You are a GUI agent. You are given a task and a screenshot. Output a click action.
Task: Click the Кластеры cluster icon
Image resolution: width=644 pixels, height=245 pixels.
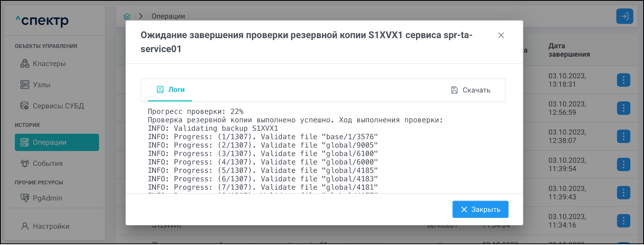(25, 63)
